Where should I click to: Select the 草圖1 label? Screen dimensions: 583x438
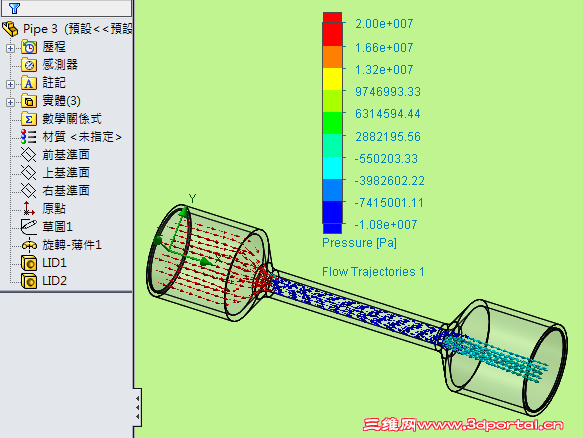point(57,227)
